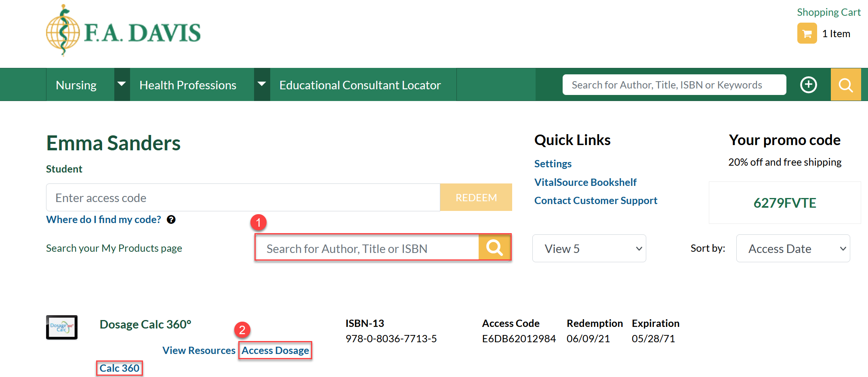
Task: Click the Enter access code field
Action: (243, 197)
